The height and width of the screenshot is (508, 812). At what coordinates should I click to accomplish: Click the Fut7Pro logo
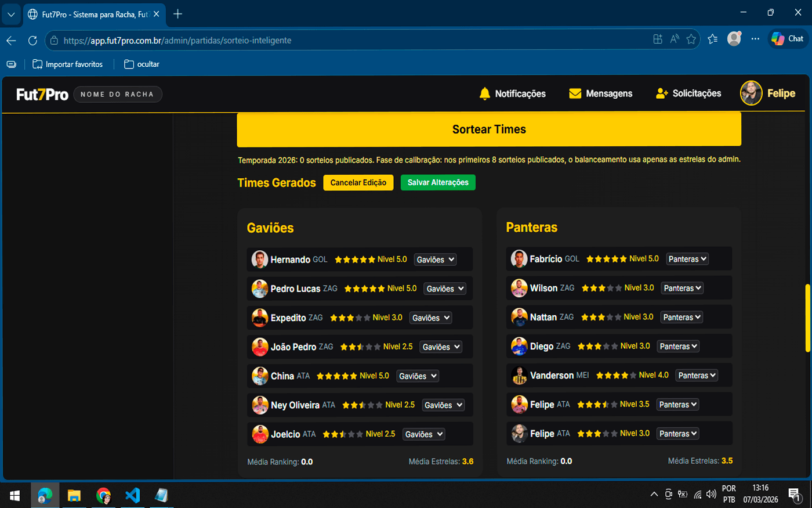tap(42, 94)
